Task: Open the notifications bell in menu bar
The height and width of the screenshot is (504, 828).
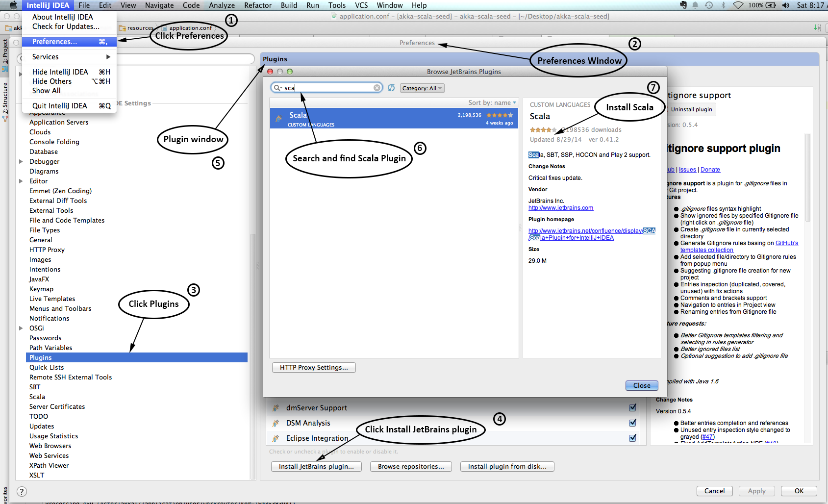Action: click(695, 5)
